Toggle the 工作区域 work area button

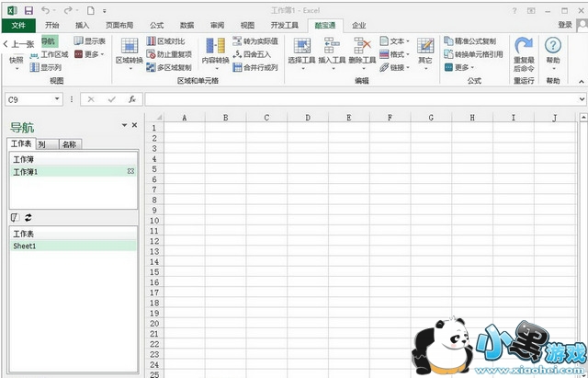click(x=49, y=54)
